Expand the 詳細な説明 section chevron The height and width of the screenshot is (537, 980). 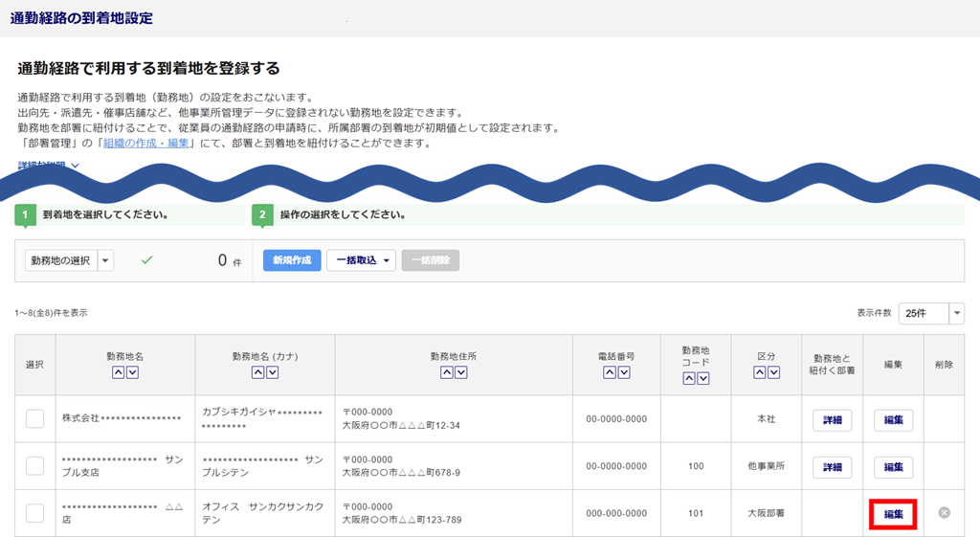76,166
